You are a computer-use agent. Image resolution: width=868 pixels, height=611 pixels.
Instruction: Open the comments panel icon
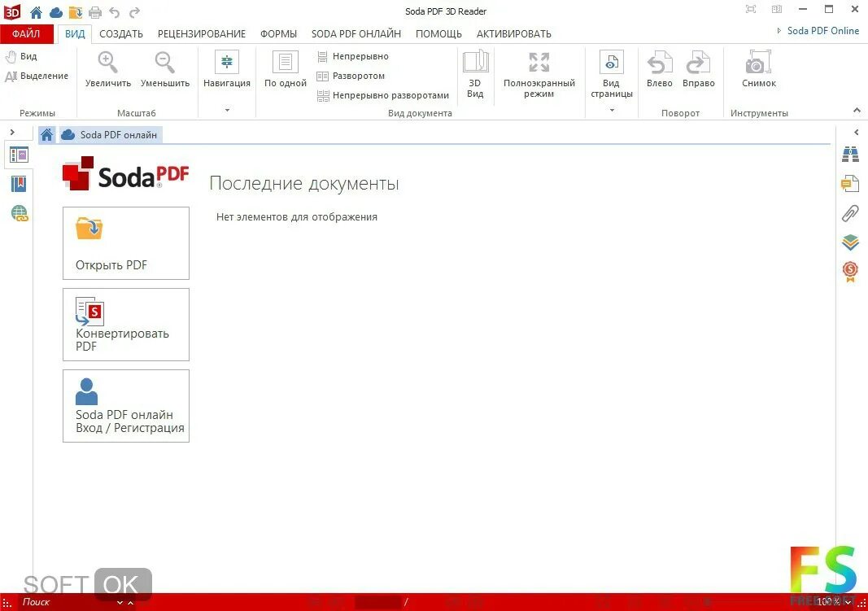[x=850, y=184]
